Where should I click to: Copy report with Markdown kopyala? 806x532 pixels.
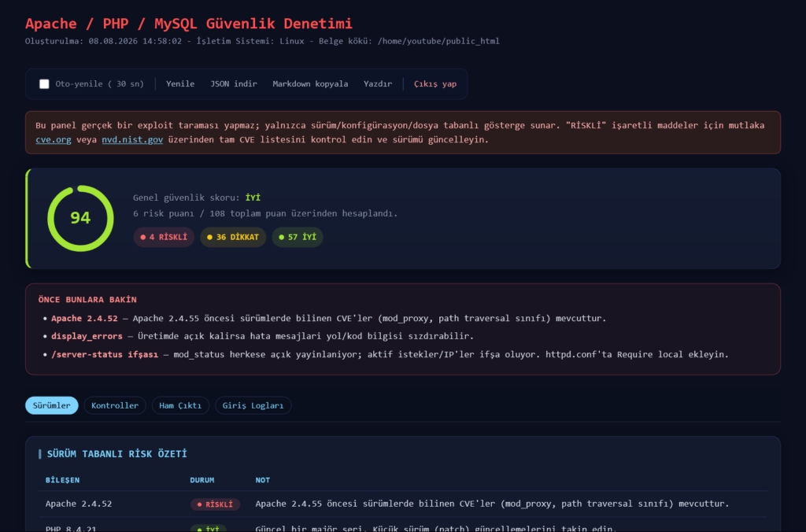tap(310, 83)
